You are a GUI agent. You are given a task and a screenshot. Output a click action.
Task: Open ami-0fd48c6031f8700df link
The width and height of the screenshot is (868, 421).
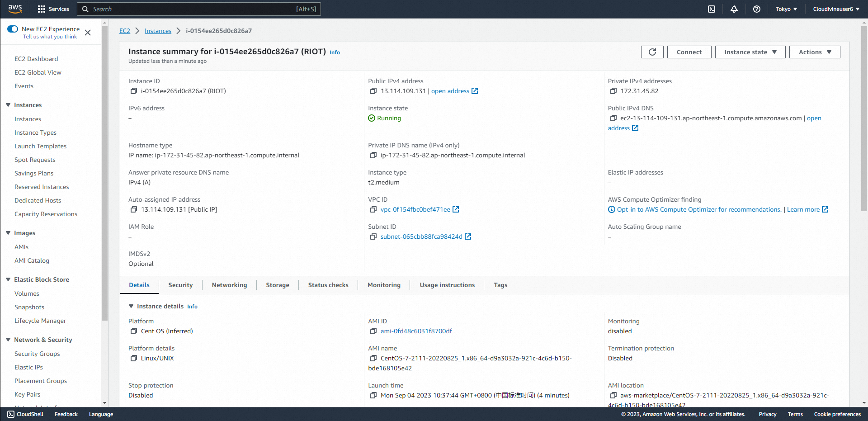coord(416,331)
